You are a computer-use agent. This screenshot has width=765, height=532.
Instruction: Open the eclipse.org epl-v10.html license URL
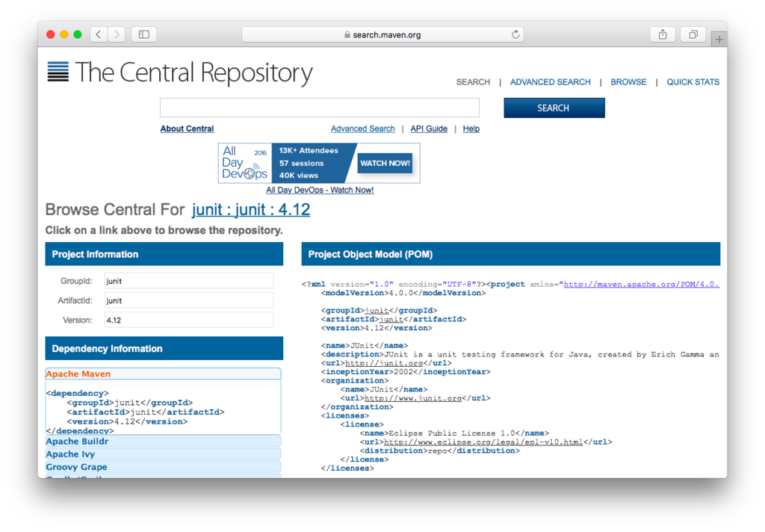tap(483, 442)
